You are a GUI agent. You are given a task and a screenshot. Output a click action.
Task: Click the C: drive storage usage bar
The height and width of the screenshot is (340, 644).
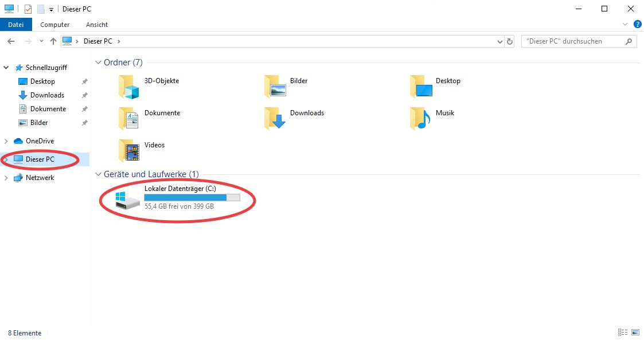[x=192, y=197]
